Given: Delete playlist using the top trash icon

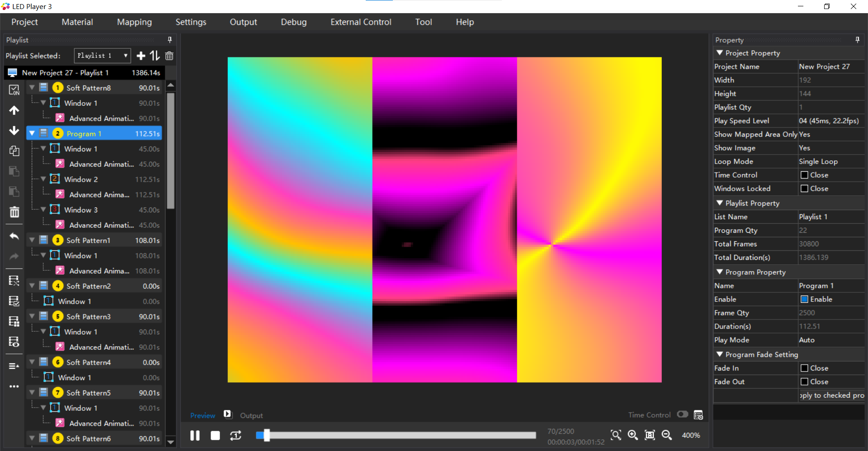Looking at the screenshot, I should coord(169,56).
